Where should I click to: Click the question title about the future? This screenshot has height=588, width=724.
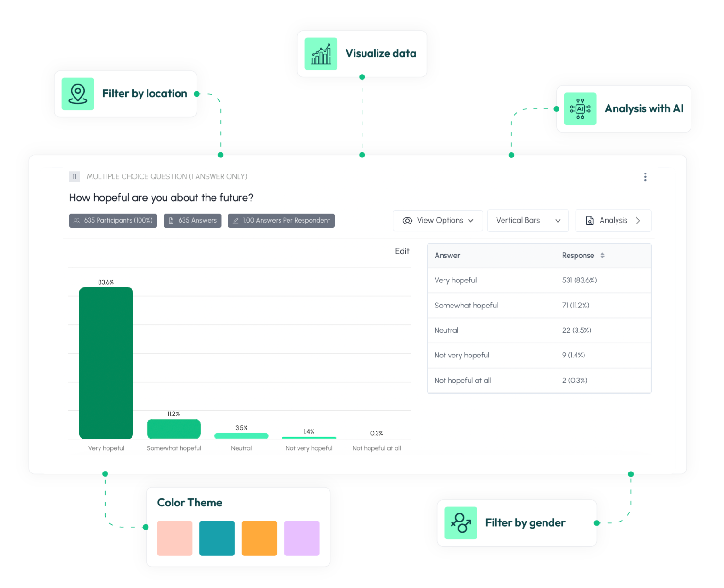coord(161,198)
